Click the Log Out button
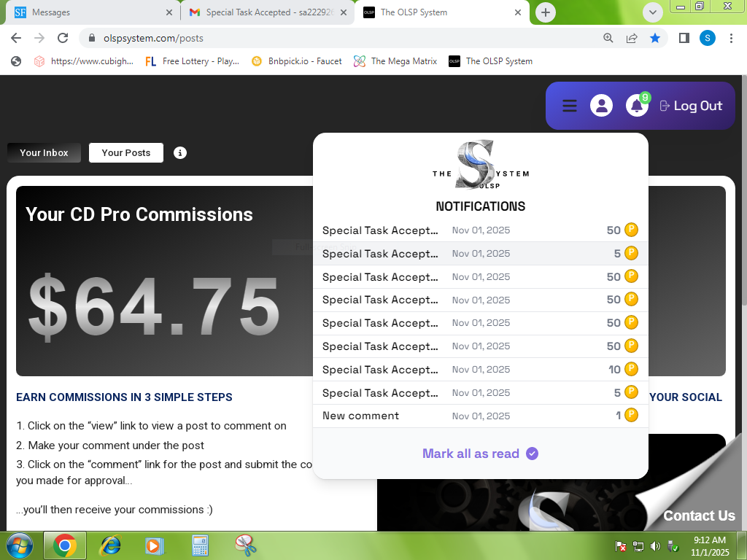Screen dimensions: 747x560 click(691, 106)
